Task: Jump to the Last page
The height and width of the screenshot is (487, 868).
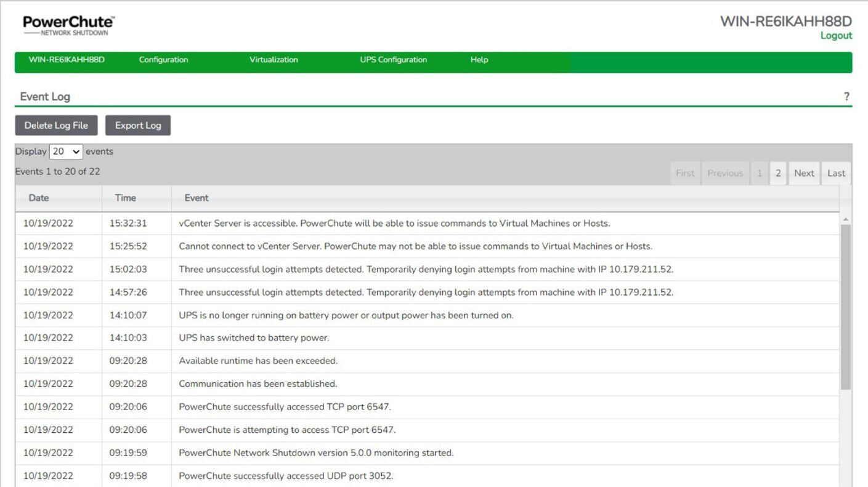Action: (836, 173)
